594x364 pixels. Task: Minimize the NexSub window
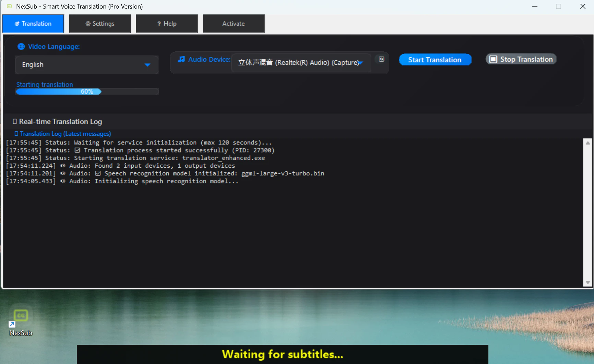pos(535,7)
